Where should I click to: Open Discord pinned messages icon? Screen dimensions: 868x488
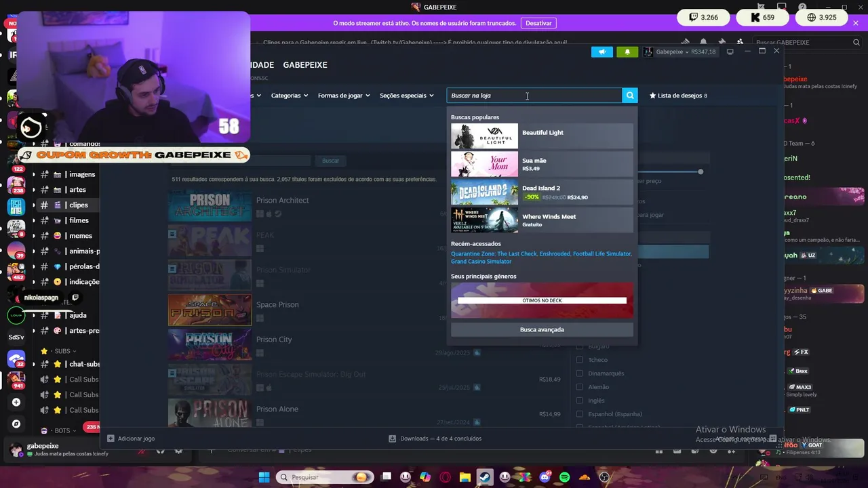coord(722,42)
